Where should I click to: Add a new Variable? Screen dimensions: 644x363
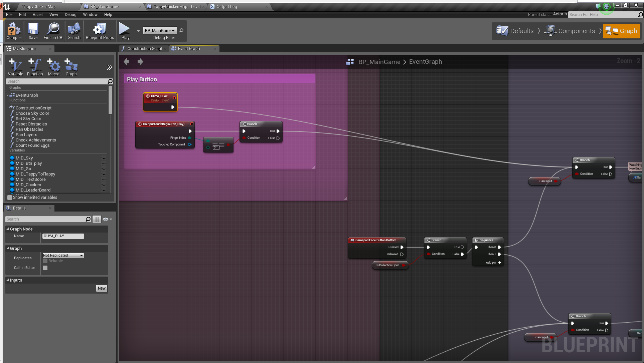15,67
